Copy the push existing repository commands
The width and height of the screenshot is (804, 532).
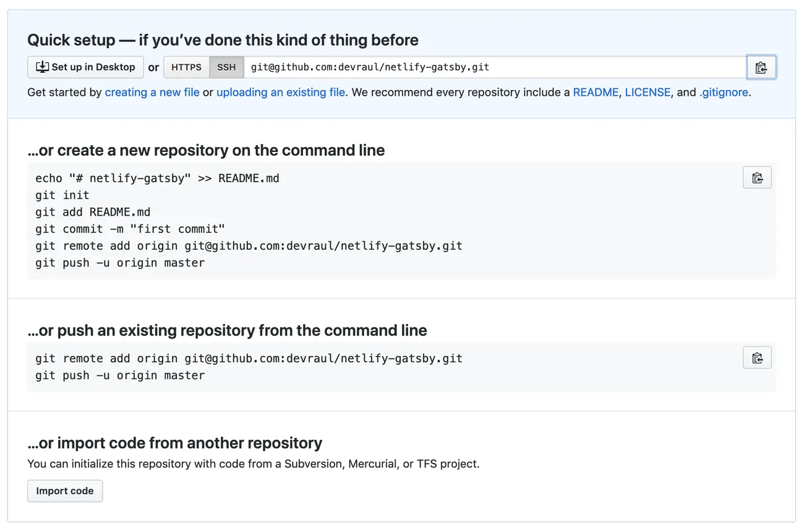click(x=757, y=358)
